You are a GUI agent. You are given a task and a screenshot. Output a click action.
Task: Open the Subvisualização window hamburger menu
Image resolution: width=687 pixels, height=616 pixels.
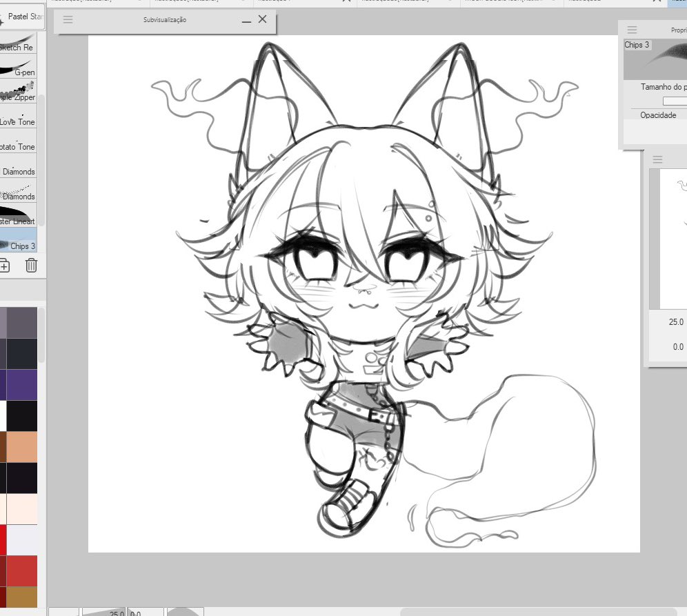click(68, 19)
